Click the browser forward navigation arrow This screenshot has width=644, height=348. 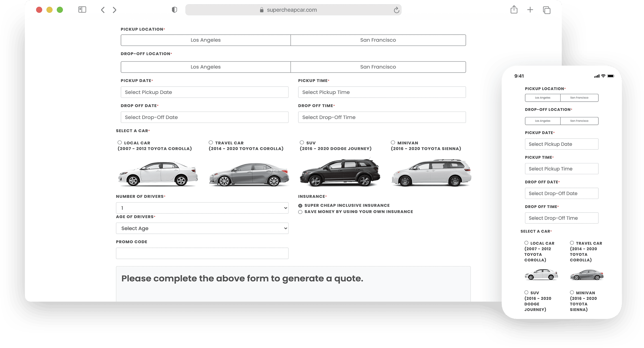pyautogui.click(x=114, y=10)
